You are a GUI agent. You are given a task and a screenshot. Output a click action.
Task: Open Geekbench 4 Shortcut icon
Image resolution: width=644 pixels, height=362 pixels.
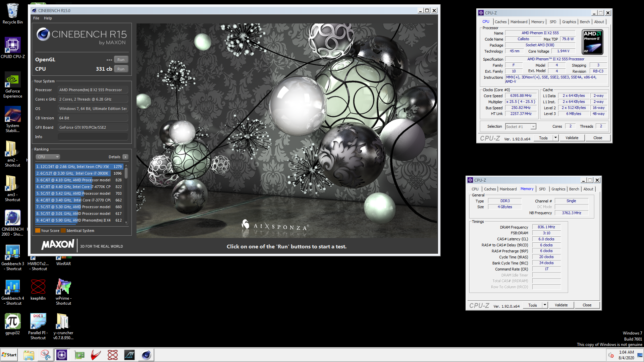coord(12,292)
